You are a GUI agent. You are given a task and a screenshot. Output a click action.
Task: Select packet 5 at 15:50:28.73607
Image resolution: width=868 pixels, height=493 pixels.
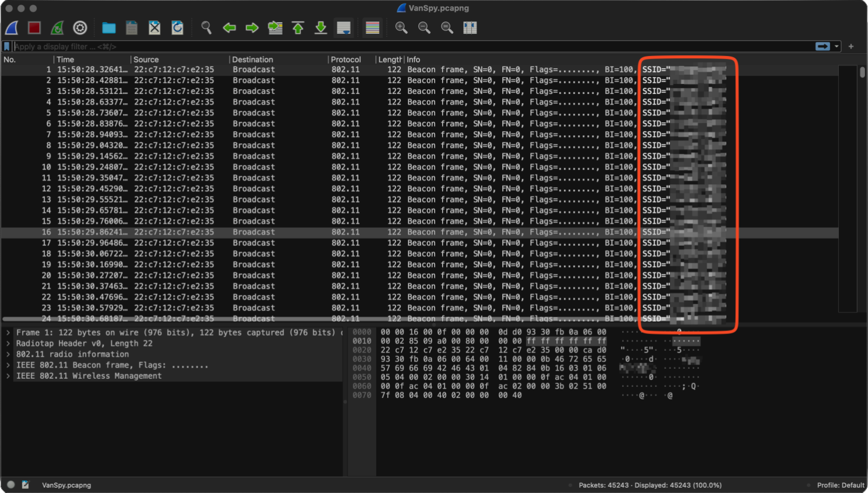click(419, 113)
